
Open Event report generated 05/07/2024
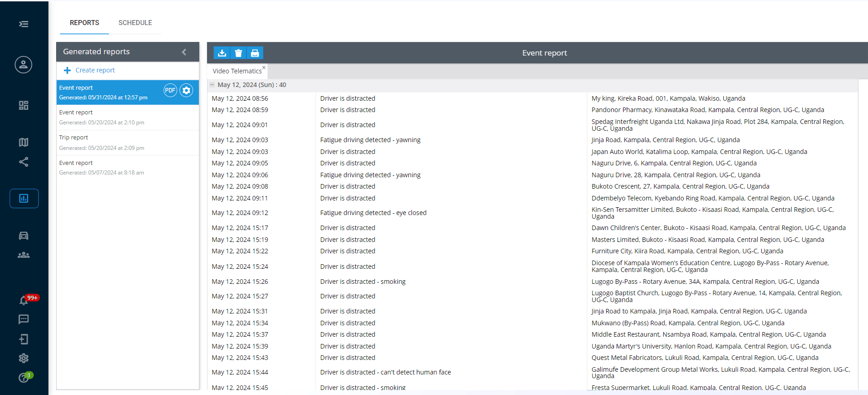click(128, 168)
